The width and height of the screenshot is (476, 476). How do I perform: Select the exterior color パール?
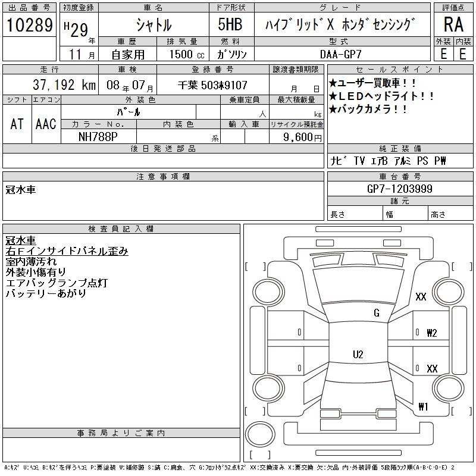pos(129,112)
